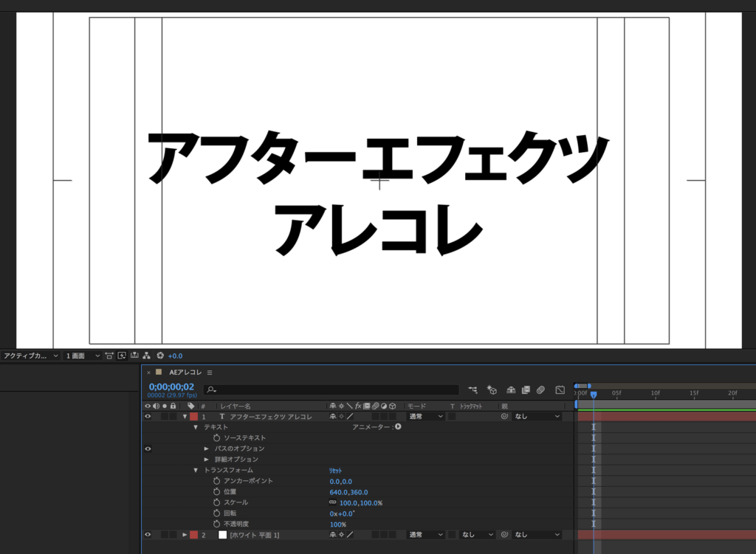Click parent pick whip of ホワイト 平面 1 layer

click(x=504, y=534)
